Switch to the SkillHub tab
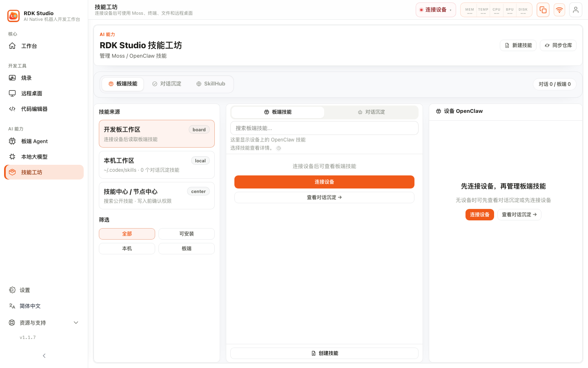The height and width of the screenshot is (368, 588). coord(211,84)
